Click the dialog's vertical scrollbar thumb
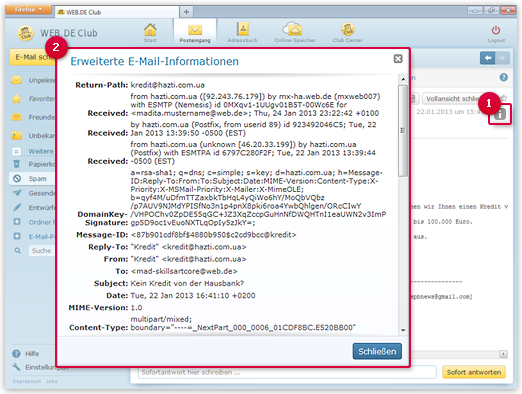Image resolution: width=522 pixels, height=394 pixels. (x=403, y=131)
